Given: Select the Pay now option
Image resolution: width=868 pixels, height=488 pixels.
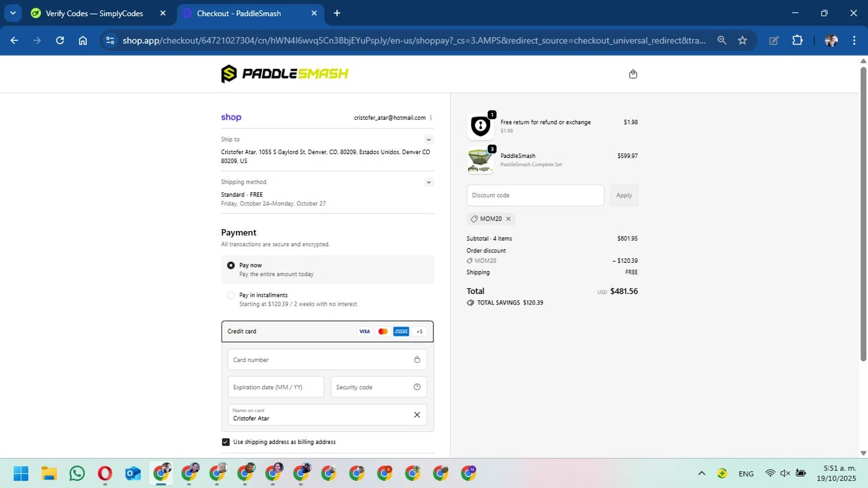Looking at the screenshot, I should tap(231, 265).
